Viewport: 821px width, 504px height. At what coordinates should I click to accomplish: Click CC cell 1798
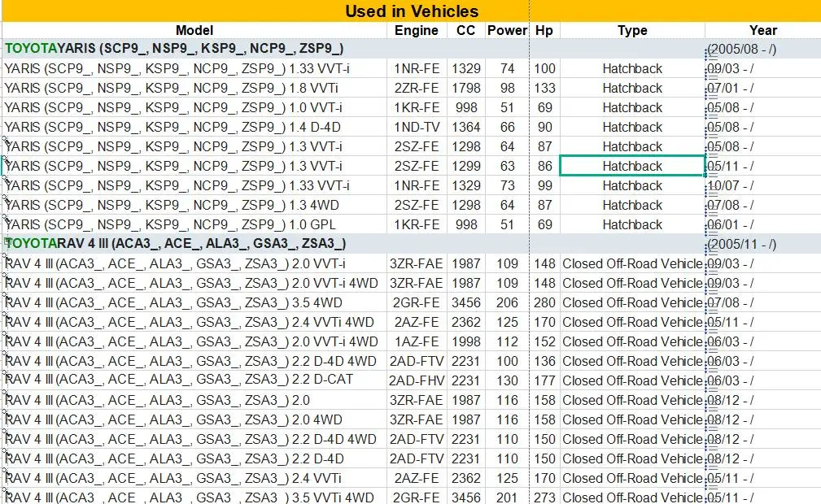point(466,88)
